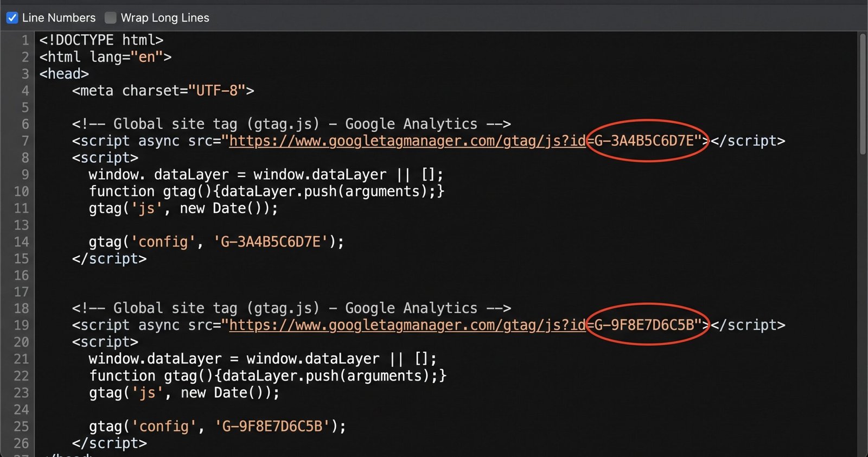Open googletagmanager link on line 19
868x457 pixels.
407,325
